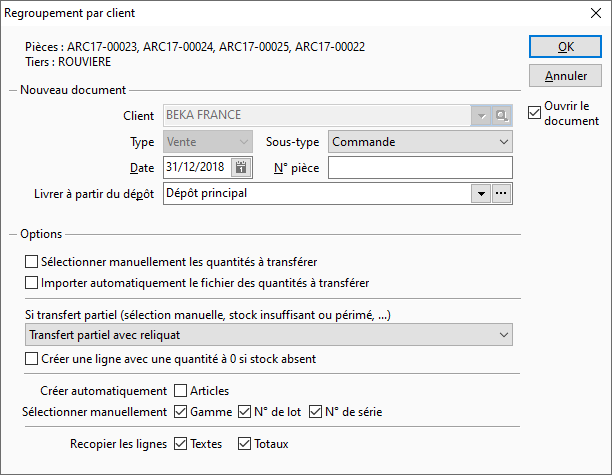Viewport: 612px width, 475px height.
Task: Check Créer une ligne avec quantité à 0
Action: coord(32,359)
